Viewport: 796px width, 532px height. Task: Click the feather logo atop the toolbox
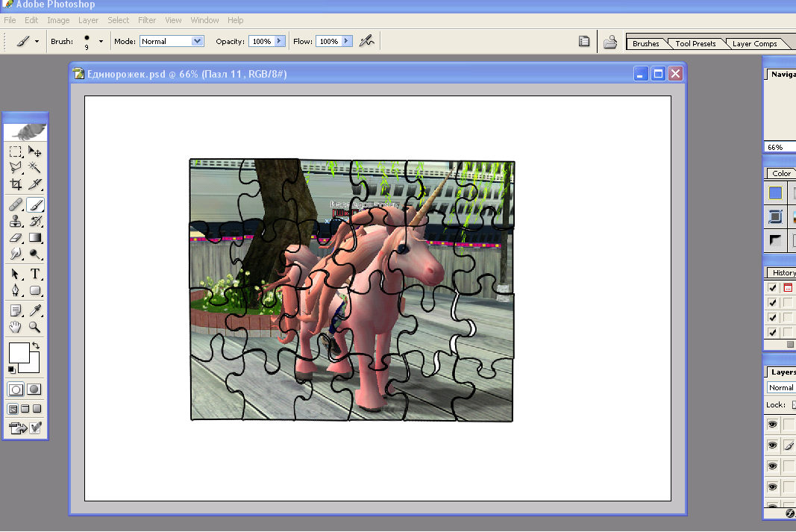25,132
